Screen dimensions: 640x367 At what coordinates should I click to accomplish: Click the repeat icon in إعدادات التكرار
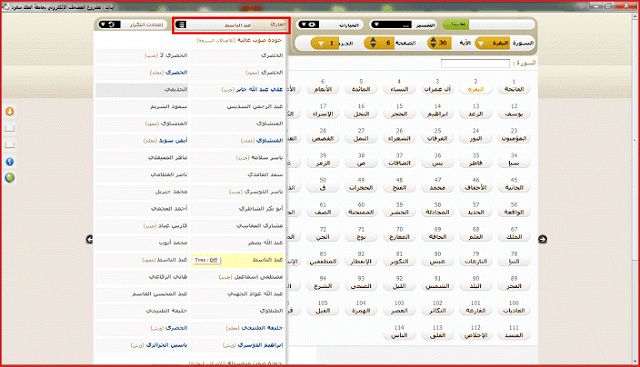click(111, 25)
